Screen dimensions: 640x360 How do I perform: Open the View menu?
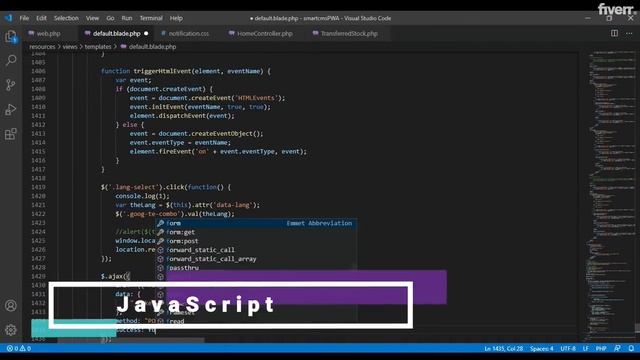point(92,18)
